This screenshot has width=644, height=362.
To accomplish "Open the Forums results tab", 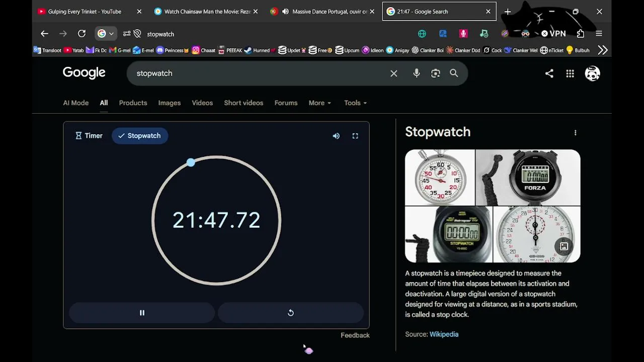I will [286, 103].
